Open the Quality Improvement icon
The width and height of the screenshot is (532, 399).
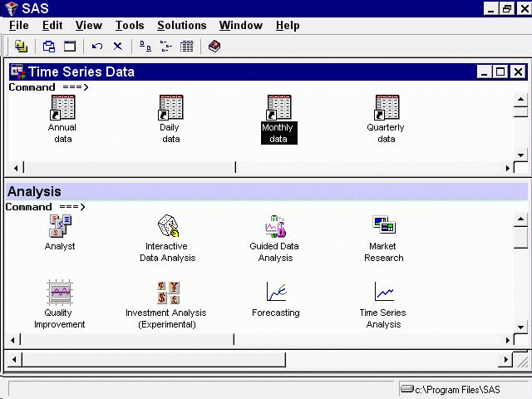tap(60, 293)
